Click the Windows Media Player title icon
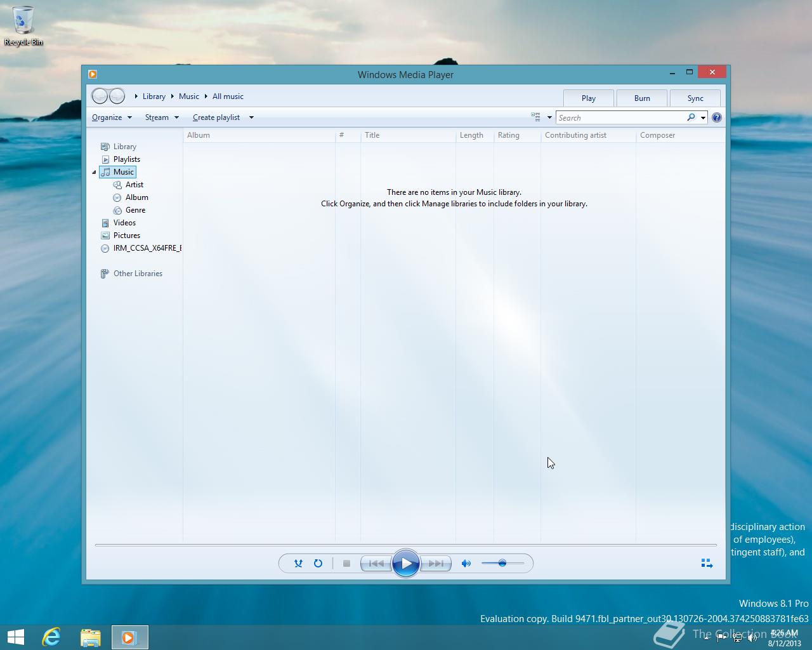 (x=93, y=74)
